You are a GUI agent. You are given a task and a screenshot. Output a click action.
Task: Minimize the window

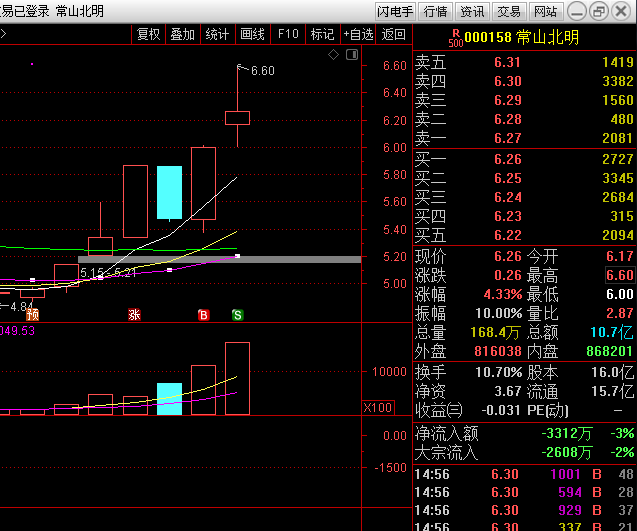[576, 11]
